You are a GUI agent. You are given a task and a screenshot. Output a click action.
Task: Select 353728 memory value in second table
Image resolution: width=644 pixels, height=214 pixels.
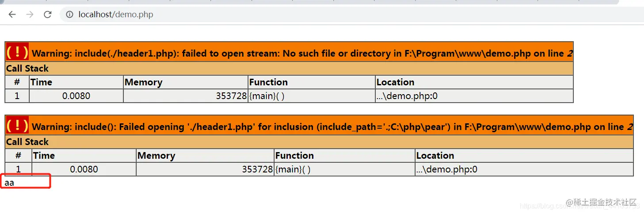coord(257,169)
